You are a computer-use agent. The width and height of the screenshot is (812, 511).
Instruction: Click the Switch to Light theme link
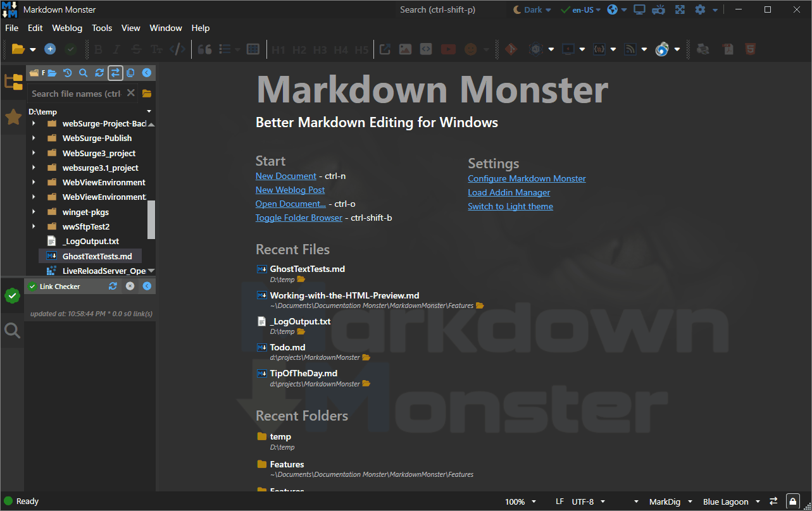(x=510, y=206)
